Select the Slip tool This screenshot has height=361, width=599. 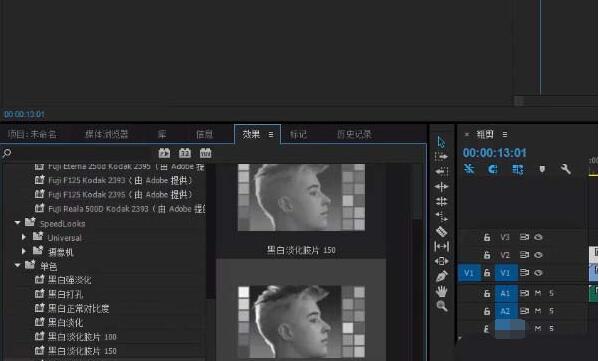441,246
